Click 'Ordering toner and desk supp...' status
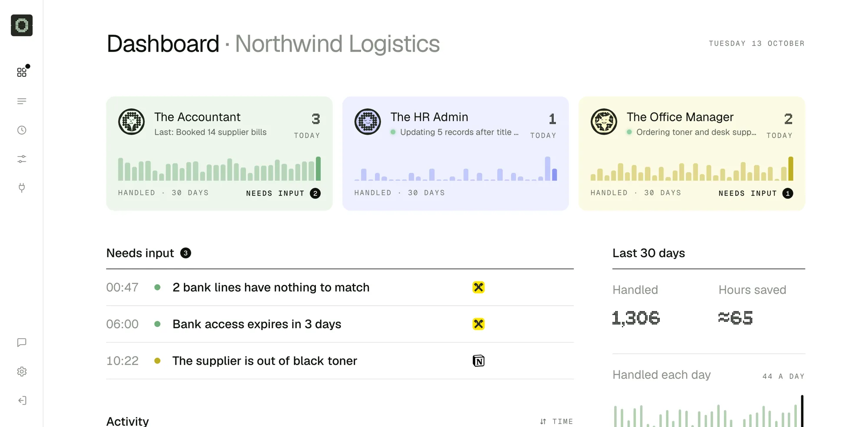Viewport: 868px width, 427px height. click(696, 132)
